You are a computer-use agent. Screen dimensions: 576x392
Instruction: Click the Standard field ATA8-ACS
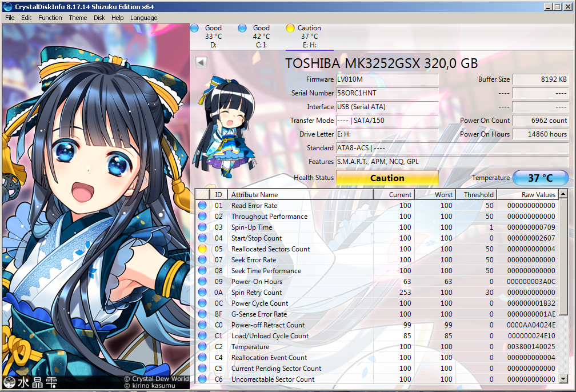pyautogui.click(x=453, y=147)
